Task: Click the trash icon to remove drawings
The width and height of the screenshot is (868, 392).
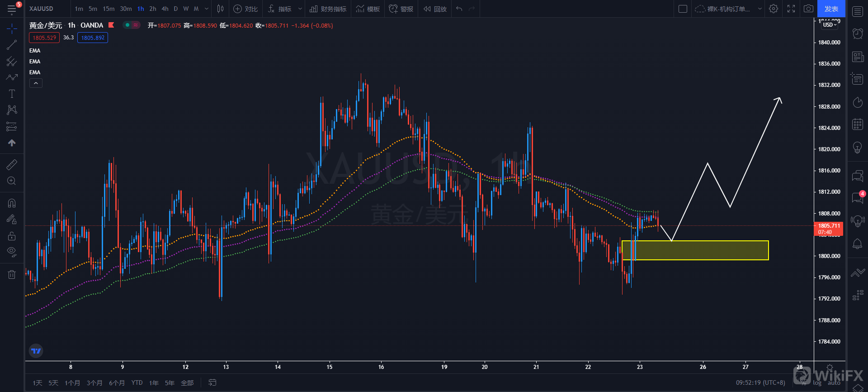Action: tap(12, 274)
